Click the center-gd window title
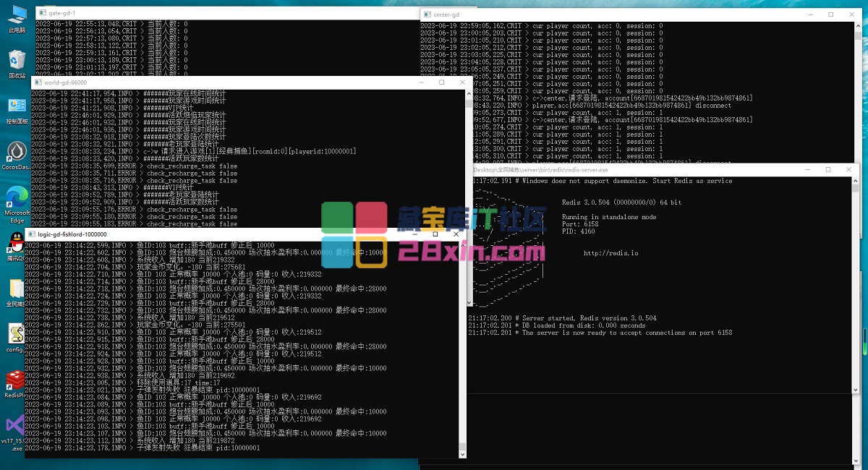This screenshot has width=868, height=470. click(446, 14)
